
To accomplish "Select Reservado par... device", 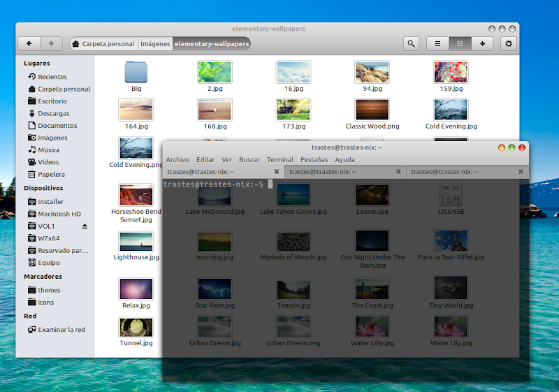I will tap(57, 251).
